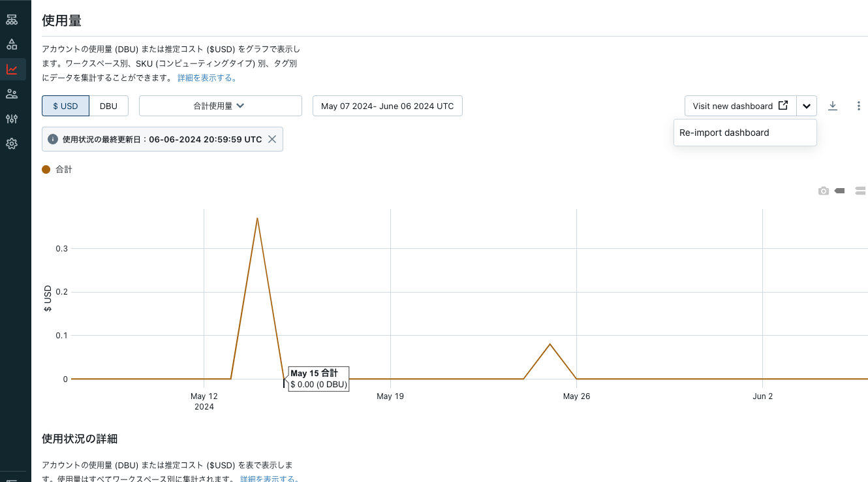Switch the usage display to DBU
The height and width of the screenshot is (482, 868).
coord(108,105)
